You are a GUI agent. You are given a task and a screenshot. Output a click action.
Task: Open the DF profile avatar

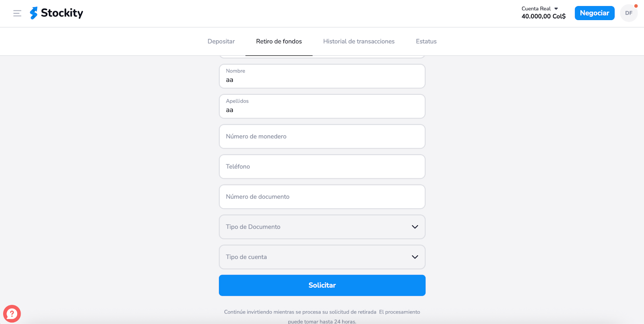tap(628, 13)
